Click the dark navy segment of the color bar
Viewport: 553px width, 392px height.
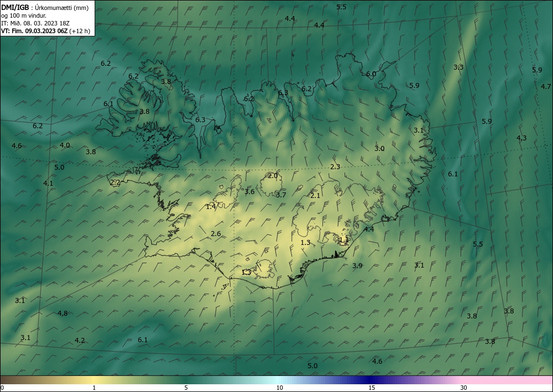[x=369, y=380]
